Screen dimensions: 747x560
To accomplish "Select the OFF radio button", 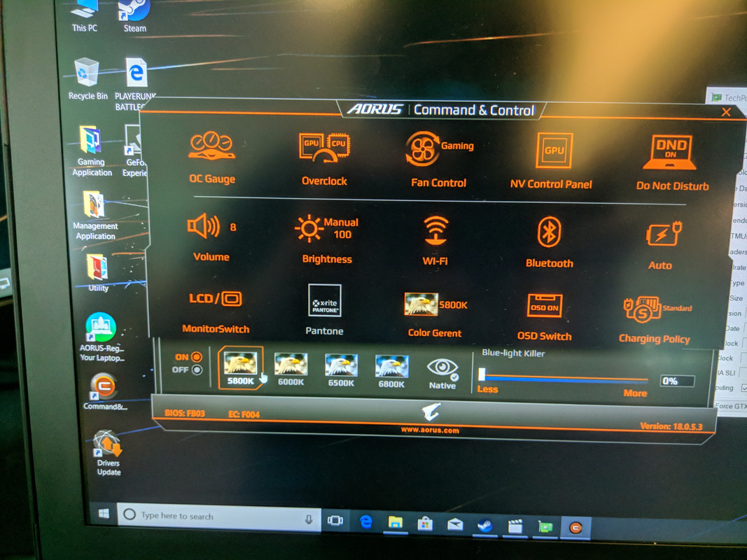I will tap(197, 370).
